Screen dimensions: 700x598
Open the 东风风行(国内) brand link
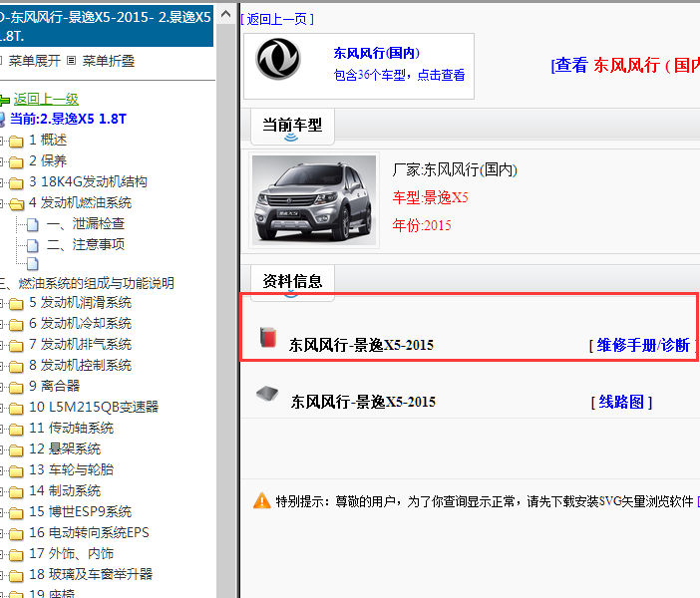click(376, 53)
